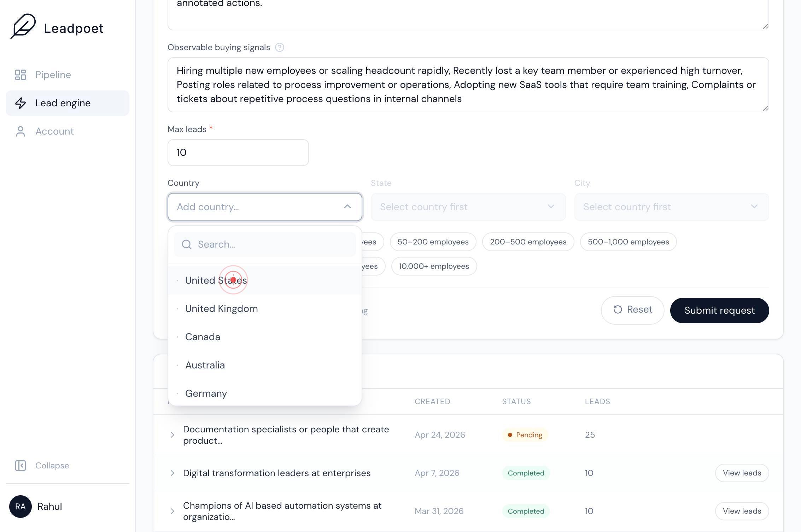This screenshot has height=532, width=801.
Task: Click the Max leads input field
Action: pyautogui.click(x=238, y=153)
